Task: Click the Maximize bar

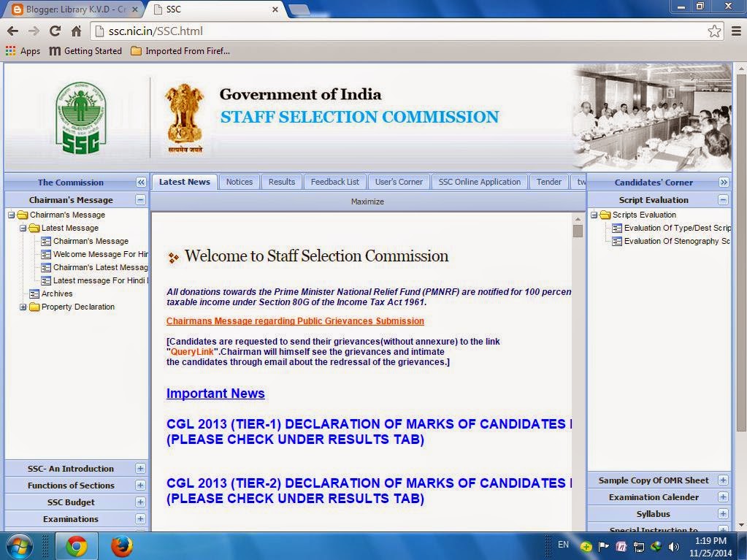Action: coord(367,202)
